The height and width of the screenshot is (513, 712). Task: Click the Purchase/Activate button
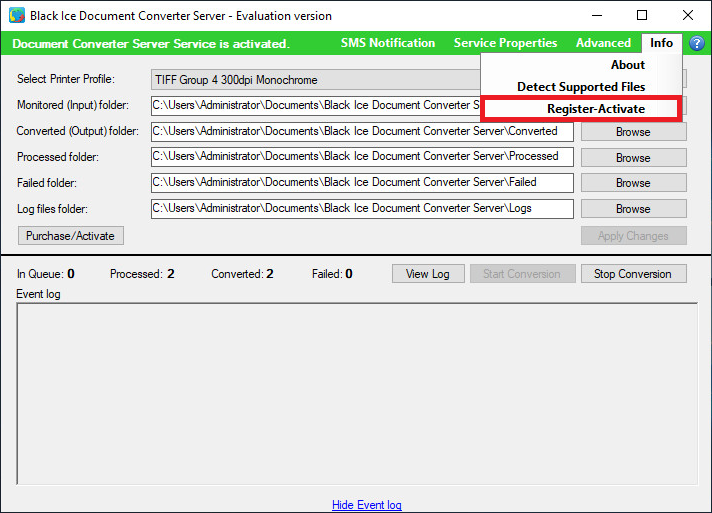71,236
